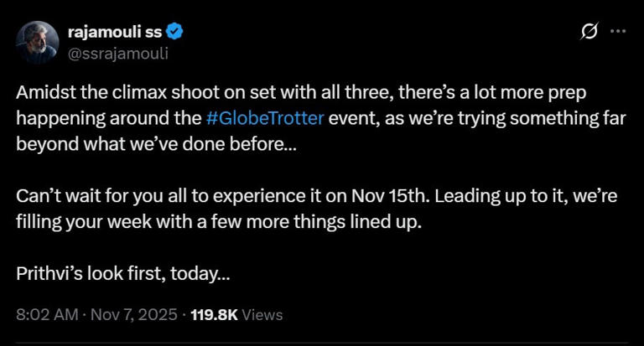This screenshot has height=346, width=644.
Task: Open rajamouli's profile picture
Action: click(x=38, y=42)
